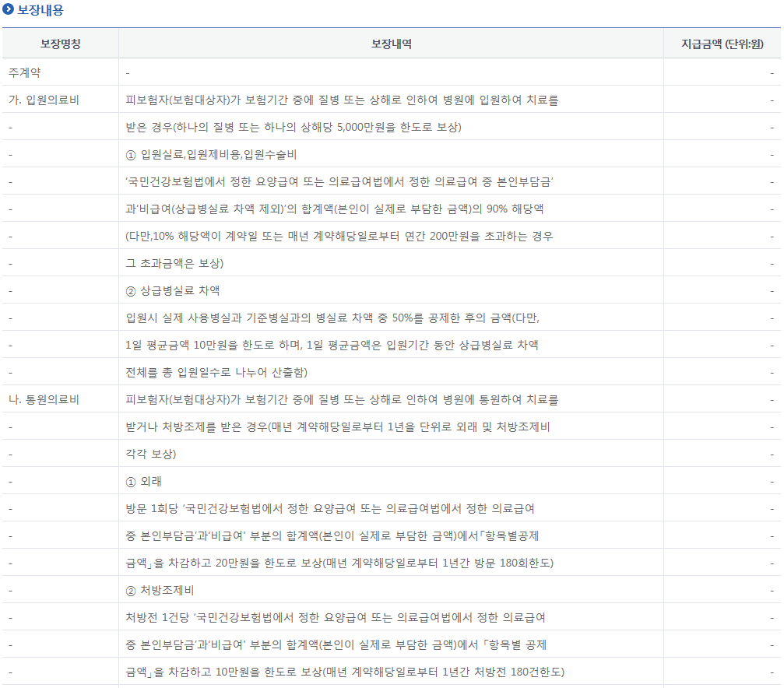Click the 가. 입원의료비 cell
The width and height of the screenshot is (784, 688).
[44, 100]
